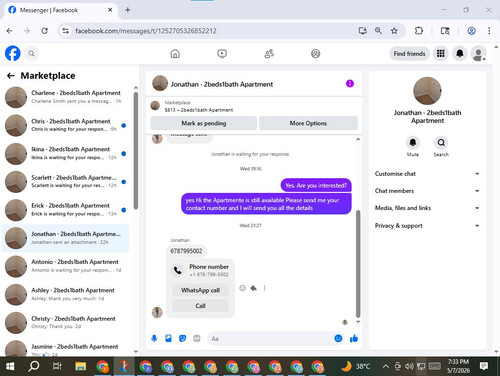Mute the Jonathan conversation
Viewport: 500px width, 376px height.
tap(413, 143)
